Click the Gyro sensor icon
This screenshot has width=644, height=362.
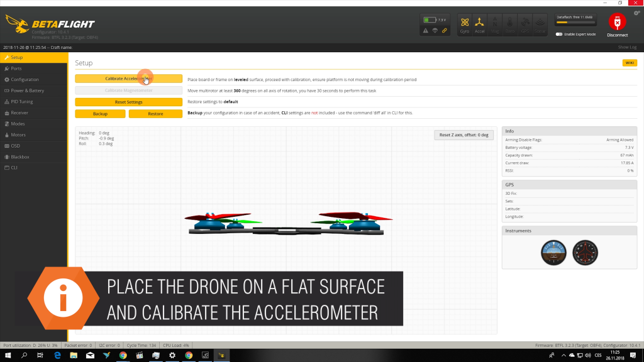[x=465, y=25]
